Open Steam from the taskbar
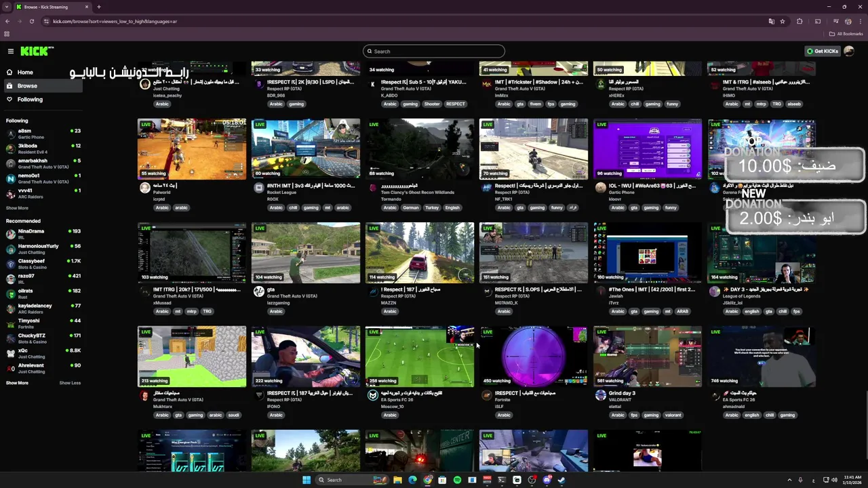Screen dimensions: 868x488 [x=561, y=480]
